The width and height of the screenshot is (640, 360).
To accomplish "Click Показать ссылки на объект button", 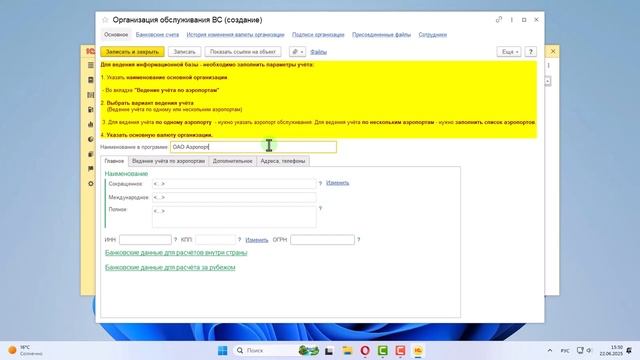I will pos(243,52).
